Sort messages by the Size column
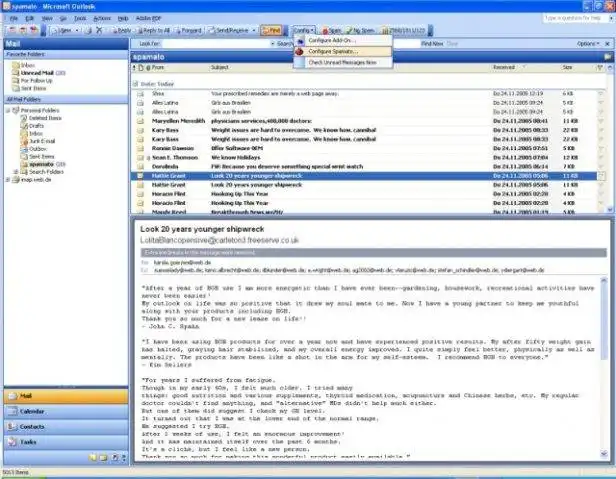 578,68
